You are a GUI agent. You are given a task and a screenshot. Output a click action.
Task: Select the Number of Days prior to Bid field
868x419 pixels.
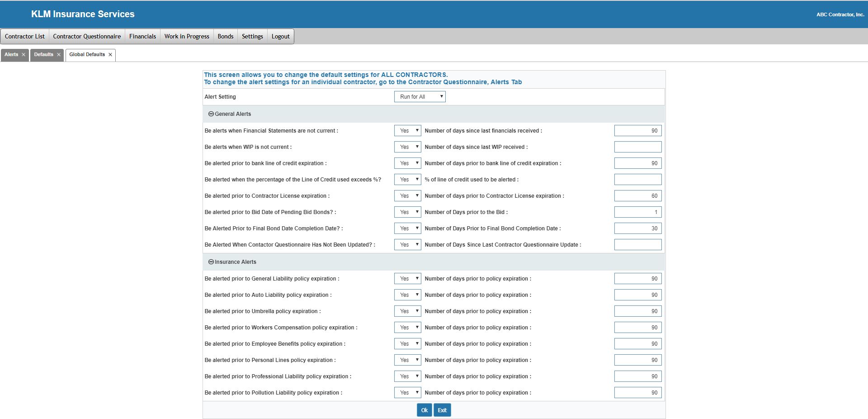coord(637,212)
